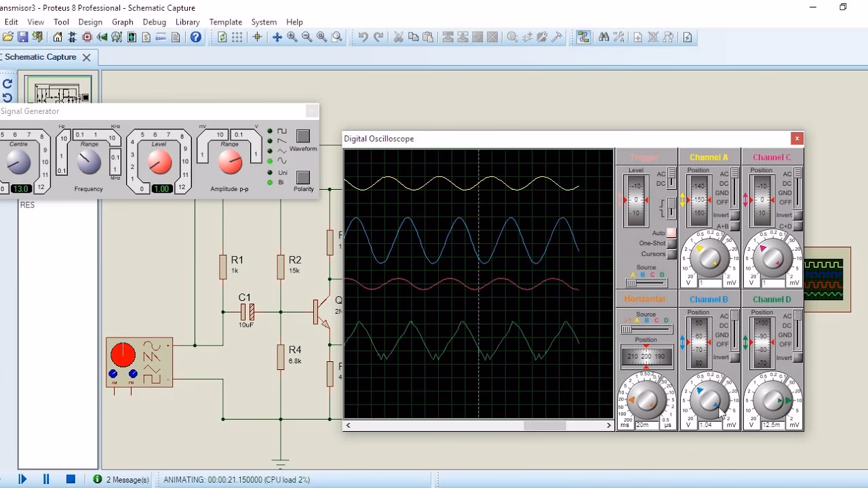This screenshot has width=868, height=488.
Task: Open an existing design file
Action: (x=9, y=37)
